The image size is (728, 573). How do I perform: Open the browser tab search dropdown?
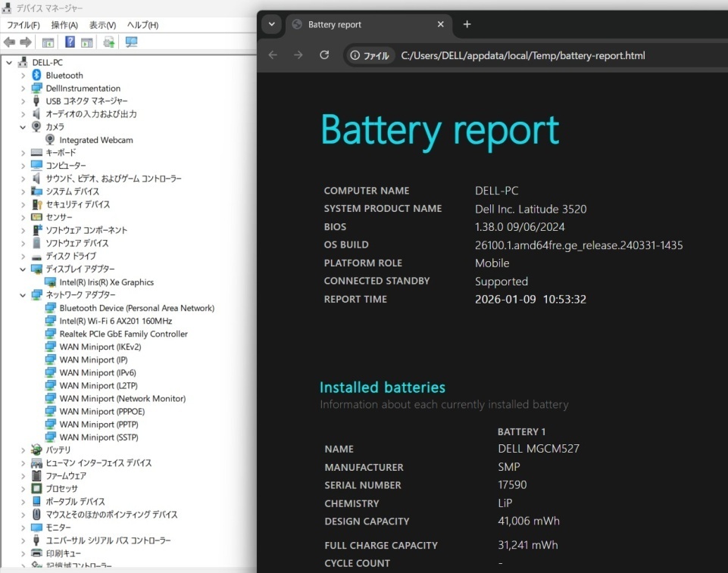[x=271, y=24]
